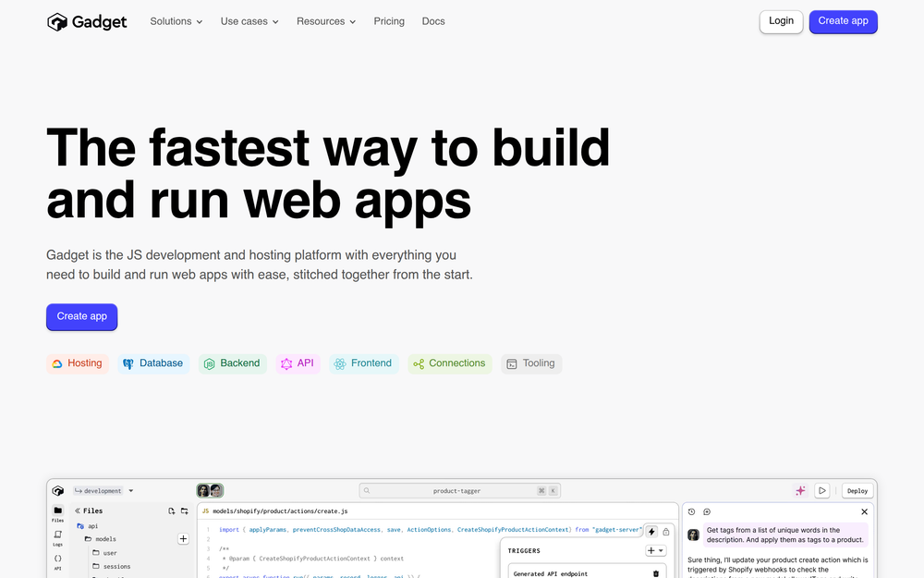Click Create app in the top navigation
The height and width of the screenshot is (578, 924).
pyautogui.click(x=843, y=21)
